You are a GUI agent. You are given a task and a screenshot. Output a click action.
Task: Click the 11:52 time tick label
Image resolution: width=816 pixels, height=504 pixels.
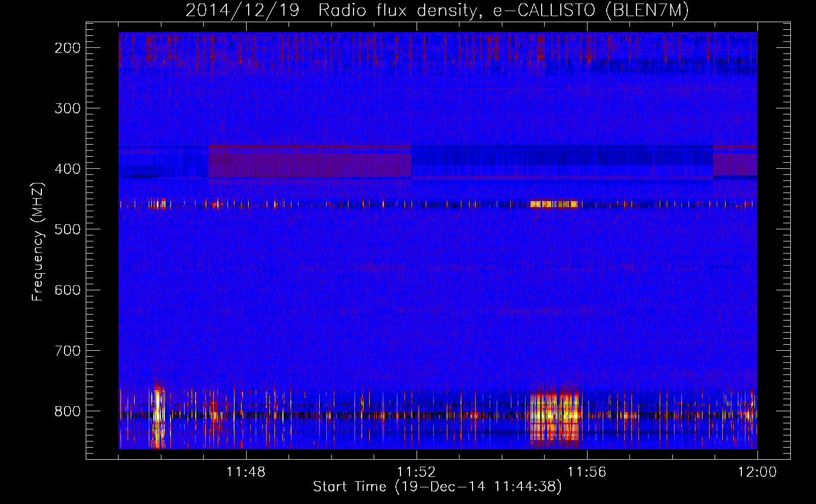pyautogui.click(x=417, y=472)
